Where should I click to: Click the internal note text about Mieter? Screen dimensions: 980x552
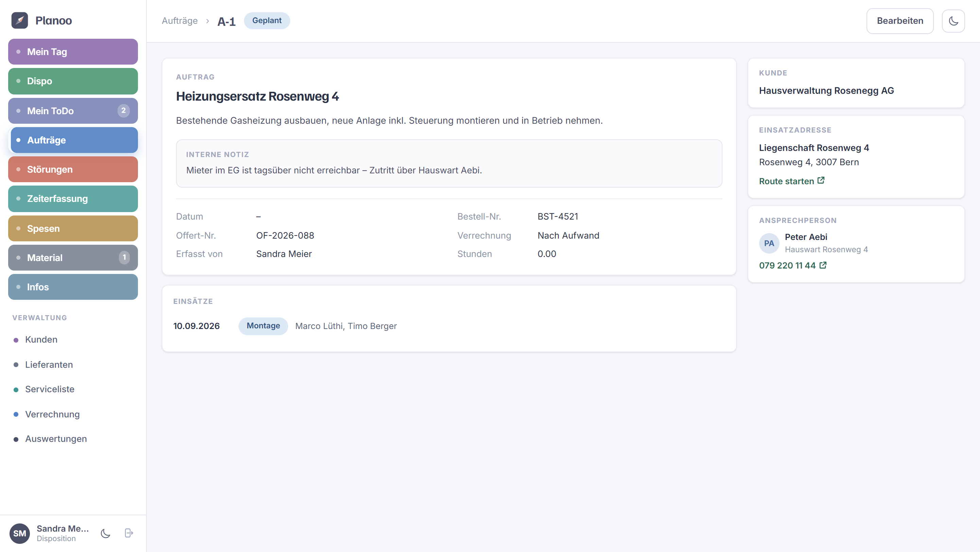334,170
